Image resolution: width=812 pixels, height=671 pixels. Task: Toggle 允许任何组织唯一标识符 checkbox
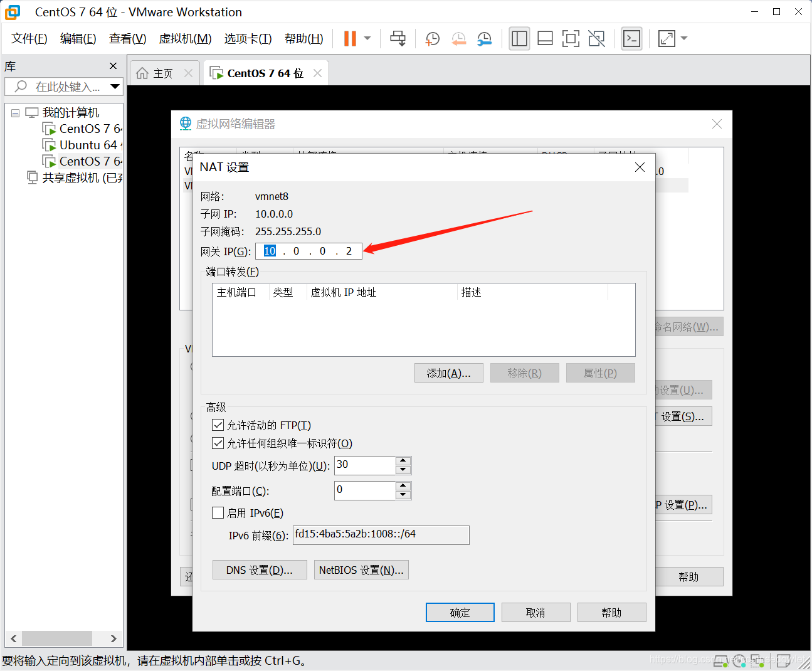coord(218,443)
